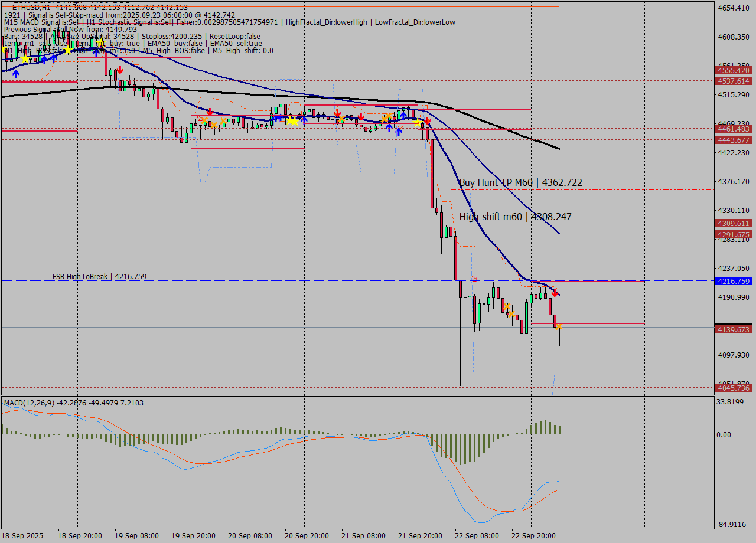Image resolution: width=756 pixels, height=543 pixels.
Task: Click the 4045.736 price level tag
Action: click(733, 388)
